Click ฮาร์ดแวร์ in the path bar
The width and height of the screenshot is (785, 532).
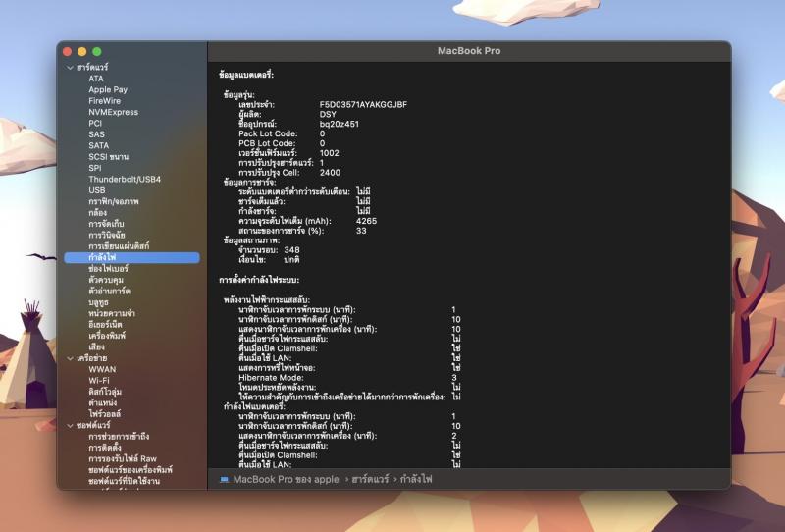(x=370, y=479)
